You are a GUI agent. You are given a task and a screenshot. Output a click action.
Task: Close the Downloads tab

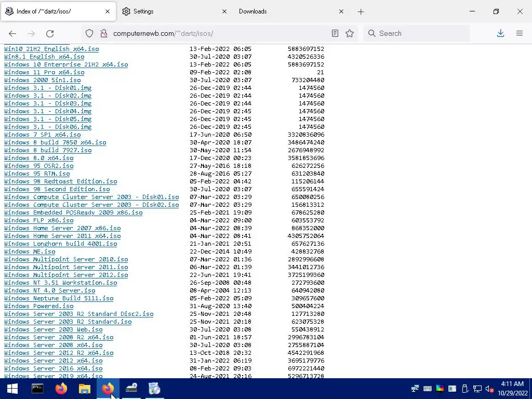pyautogui.click(x=341, y=11)
